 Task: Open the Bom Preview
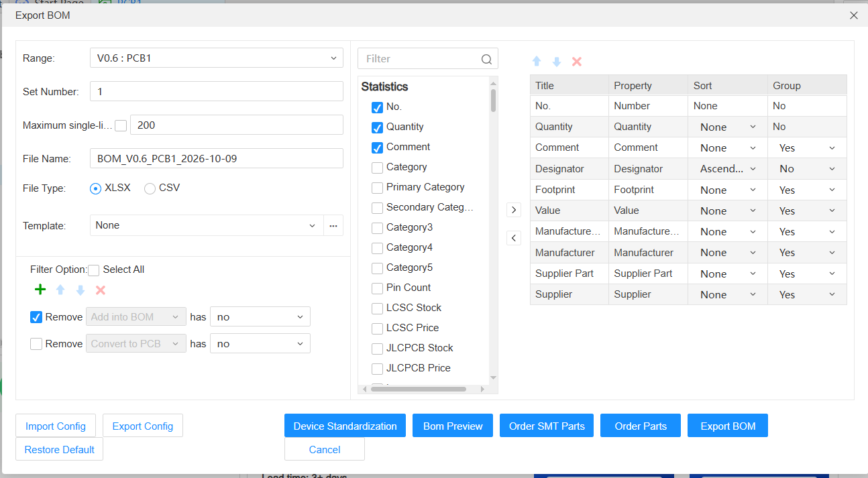[453, 426]
